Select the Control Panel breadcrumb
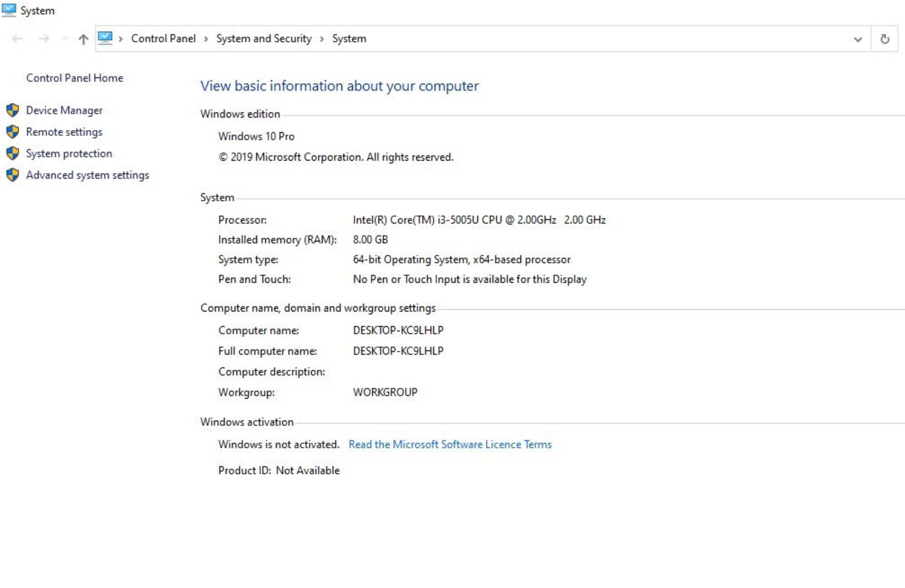This screenshot has height=588, width=905. click(163, 38)
